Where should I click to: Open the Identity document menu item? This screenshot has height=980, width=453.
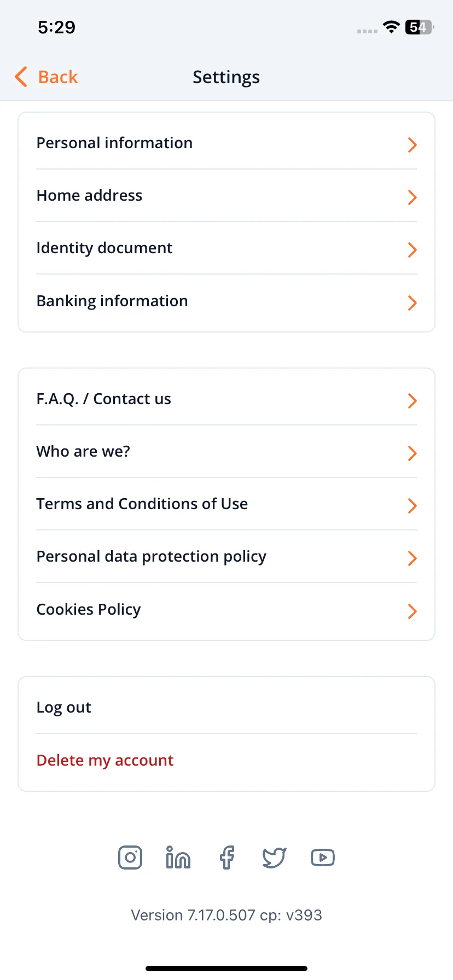tap(226, 248)
